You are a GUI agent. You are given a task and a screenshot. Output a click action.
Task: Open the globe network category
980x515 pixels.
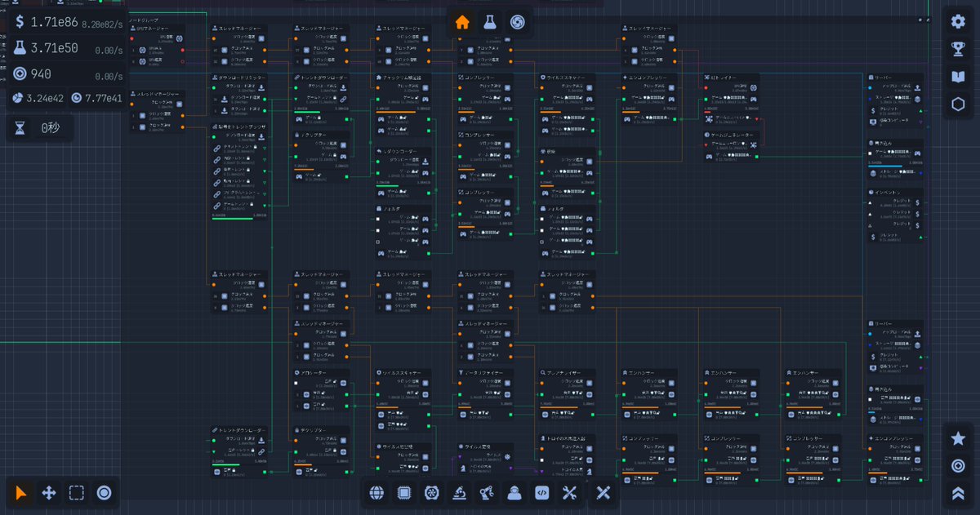coord(376,492)
